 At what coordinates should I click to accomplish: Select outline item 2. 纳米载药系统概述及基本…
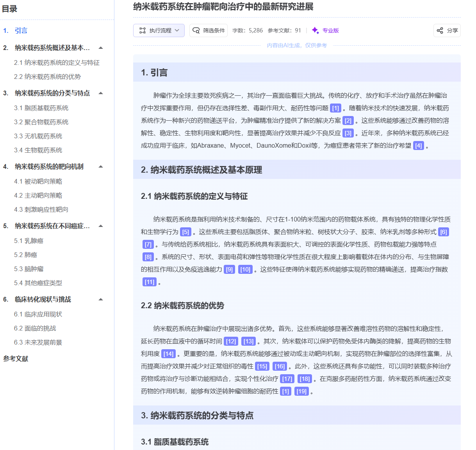coord(47,48)
